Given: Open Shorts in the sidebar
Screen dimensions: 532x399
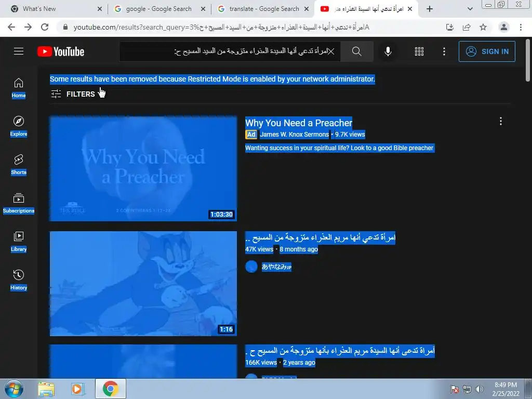Looking at the screenshot, I should point(19,165).
